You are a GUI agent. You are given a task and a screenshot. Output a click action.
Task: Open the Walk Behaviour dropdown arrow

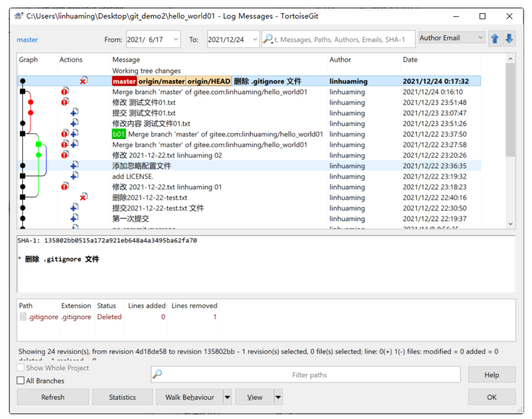click(x=227, y=396)
